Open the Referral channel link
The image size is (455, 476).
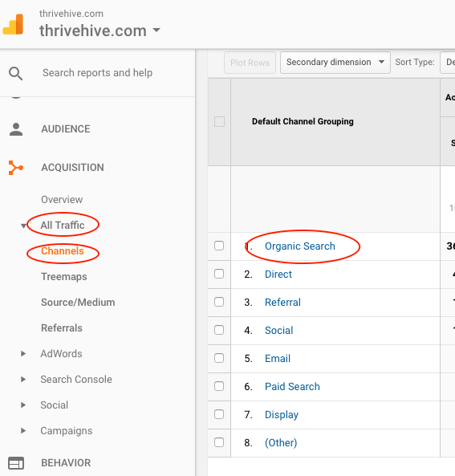tap(283, 303)
